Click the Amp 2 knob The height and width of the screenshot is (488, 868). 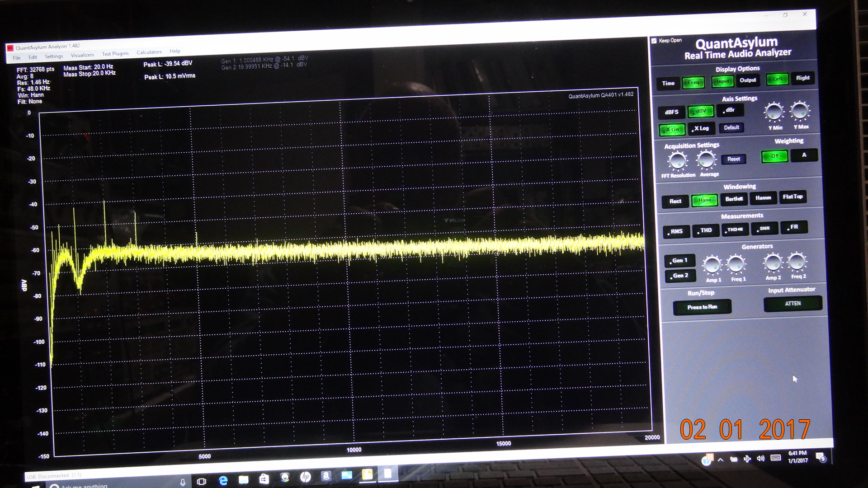pyautogui.click(x=773, y=263)
